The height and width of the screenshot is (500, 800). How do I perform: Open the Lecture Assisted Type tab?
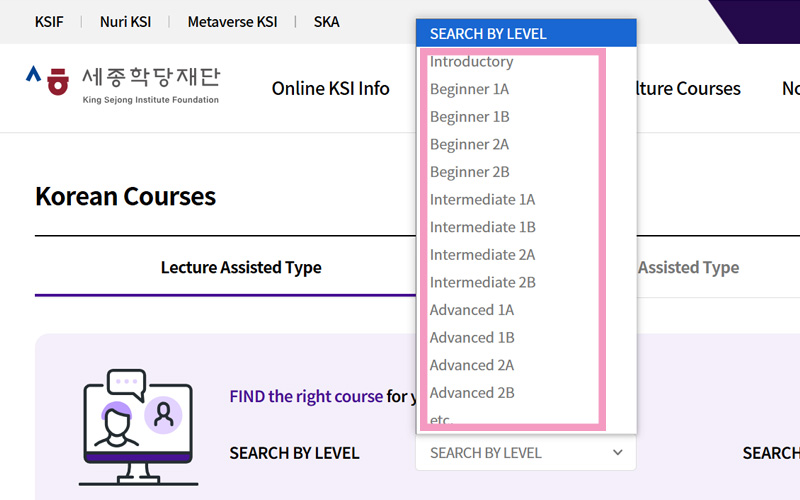pos(241,267)
